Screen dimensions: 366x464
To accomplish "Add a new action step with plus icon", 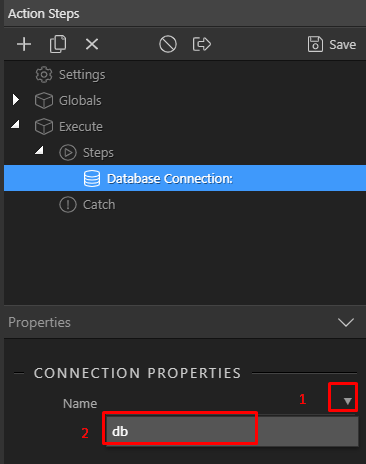I will tap(24, 44).
